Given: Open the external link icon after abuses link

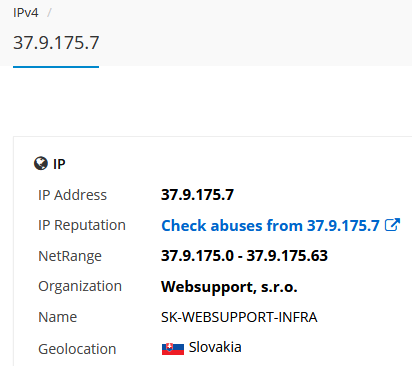Looking at the screenshot, I should [392, 225].
